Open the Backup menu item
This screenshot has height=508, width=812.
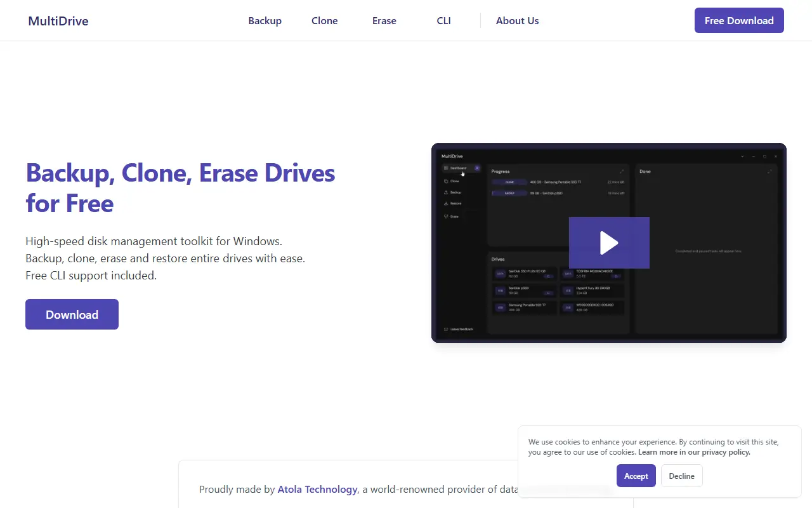point(265,20)
